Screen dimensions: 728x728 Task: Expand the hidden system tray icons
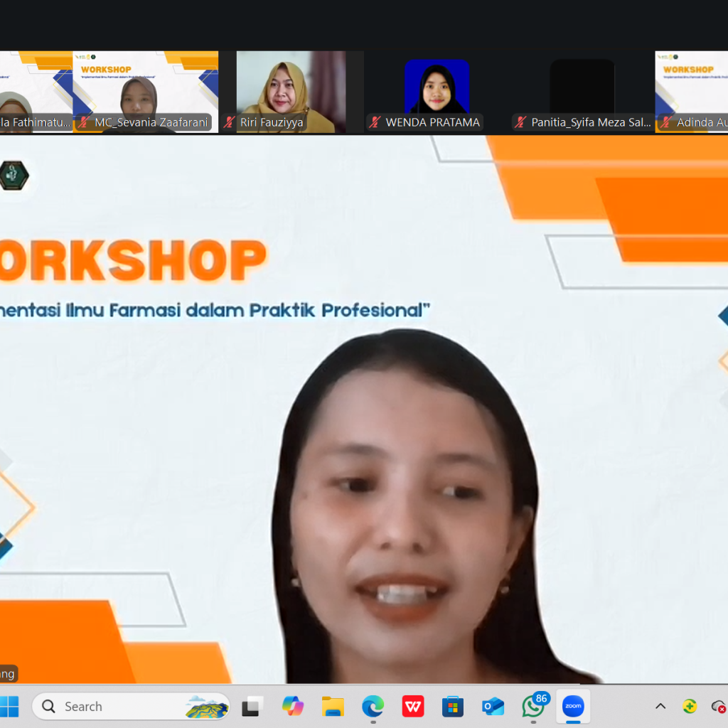tap(660, 707)
